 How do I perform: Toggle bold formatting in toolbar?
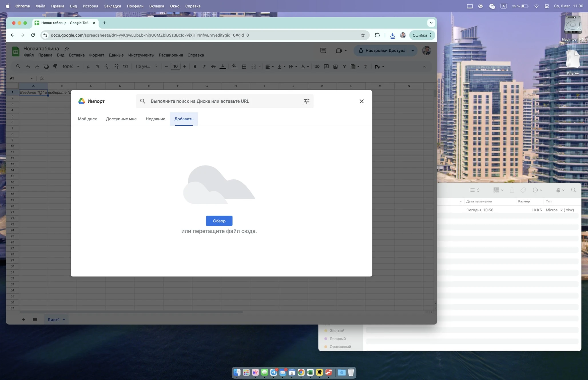(x=195, y=67)
